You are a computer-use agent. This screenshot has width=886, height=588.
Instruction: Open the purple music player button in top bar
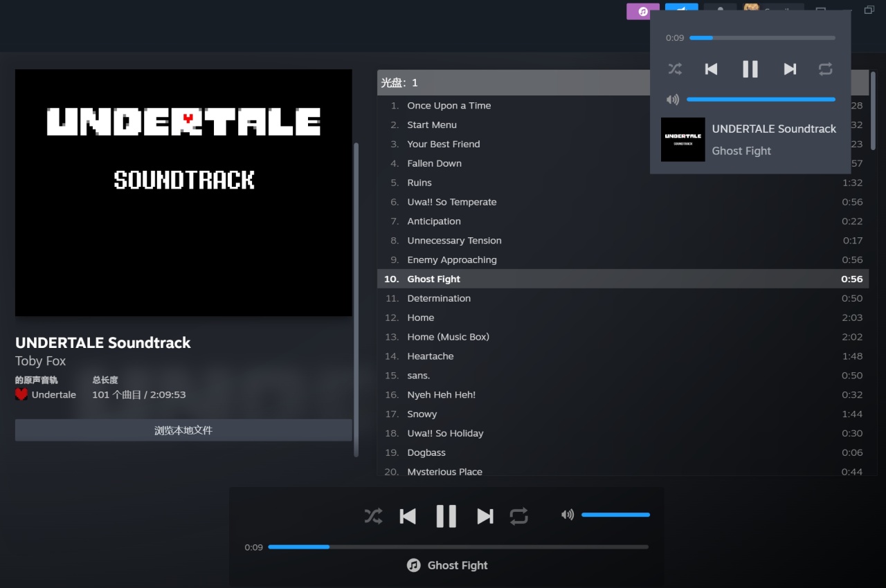click(642, 11)
